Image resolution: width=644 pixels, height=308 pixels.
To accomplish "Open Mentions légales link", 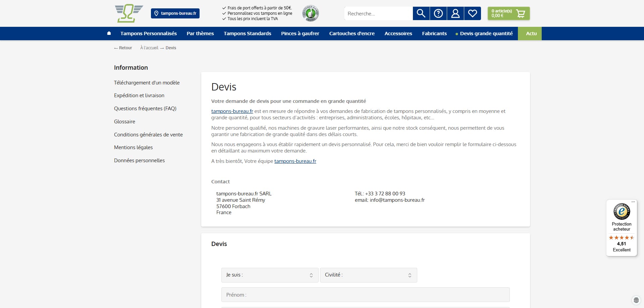I will [133, 147].
